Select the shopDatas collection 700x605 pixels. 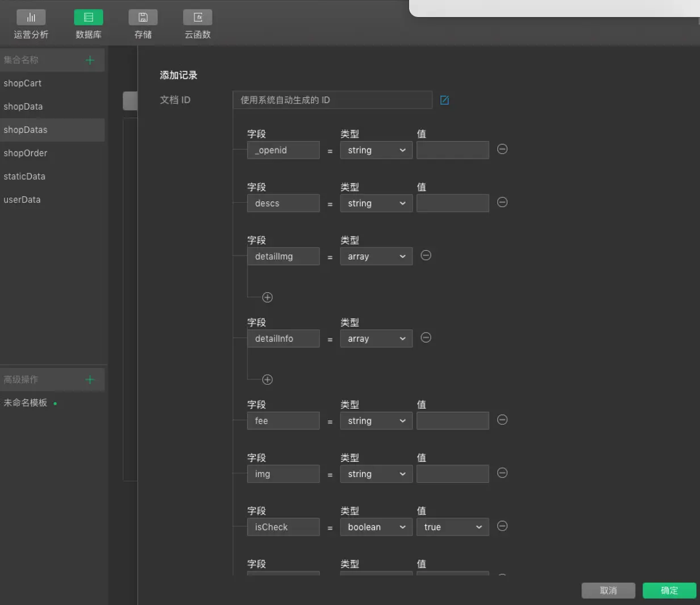point(52,130)
